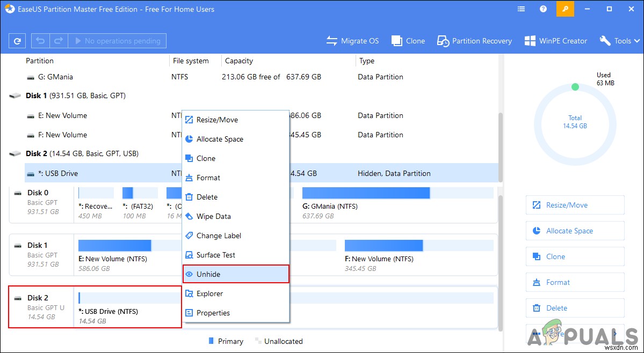The width and height of the screenshot is (644, 353).
Task: Click the Partition column header
Action: 40,61
